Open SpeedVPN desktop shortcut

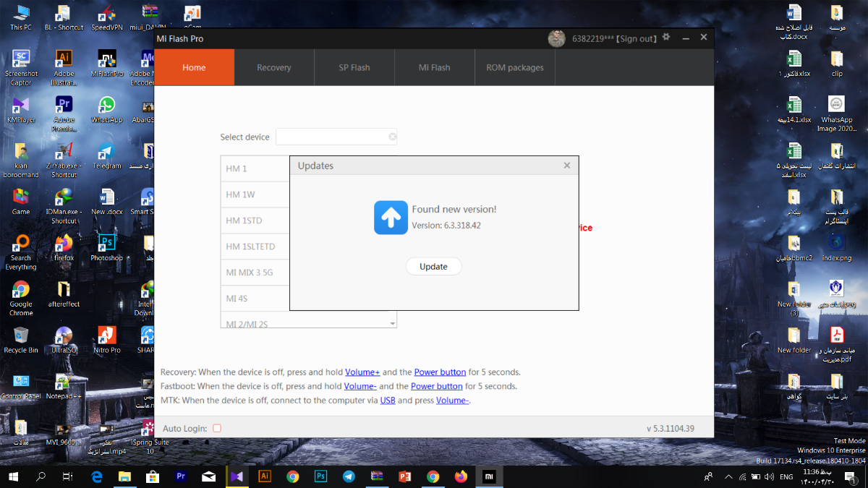[x=107, y=17]
